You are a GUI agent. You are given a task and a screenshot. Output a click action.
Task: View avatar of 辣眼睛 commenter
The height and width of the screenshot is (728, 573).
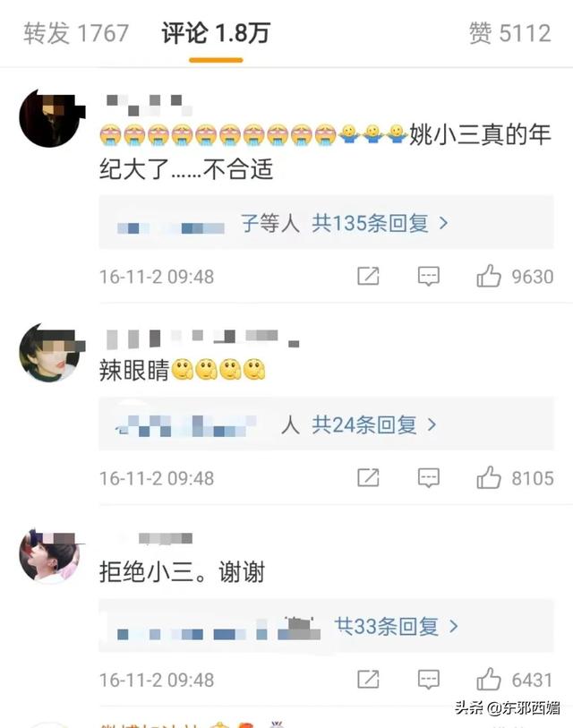49,353
